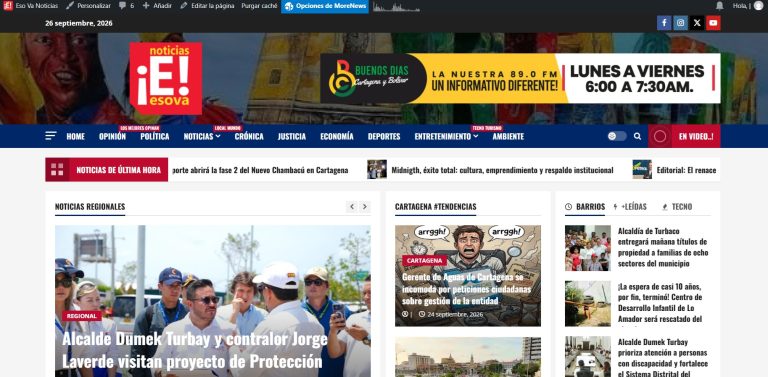This screenshot has width=768, height=377.
Task: Open Alcalde Dumek Turbay prioriza atención article
Action: pos(663,357)
